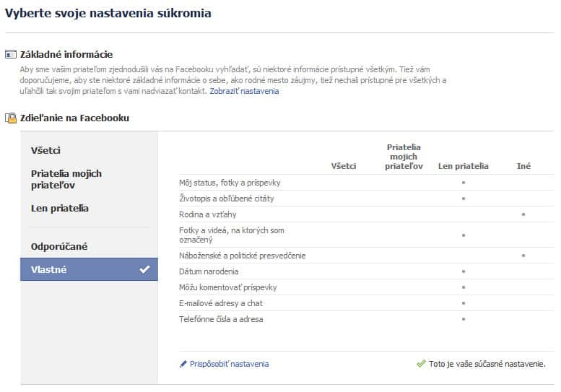Click the Iné column header
Screen dimensions: 561x392
[x=523, y=166]
